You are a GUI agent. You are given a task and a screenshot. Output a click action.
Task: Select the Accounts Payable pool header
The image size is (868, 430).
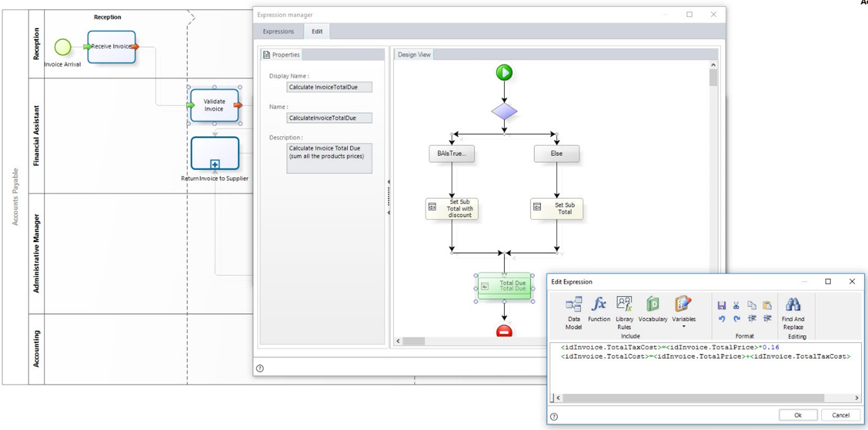[x=16, y=197]
